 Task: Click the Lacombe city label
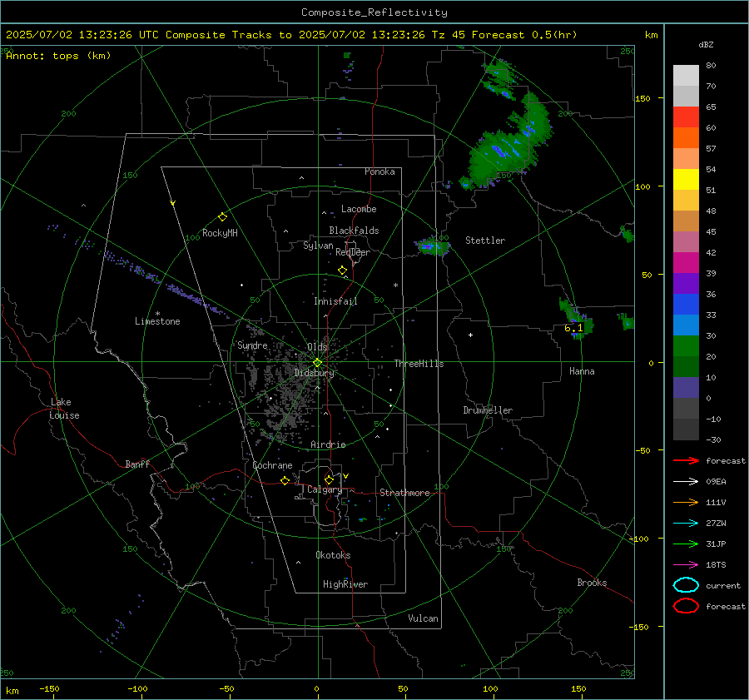click(x=359, y=209)
